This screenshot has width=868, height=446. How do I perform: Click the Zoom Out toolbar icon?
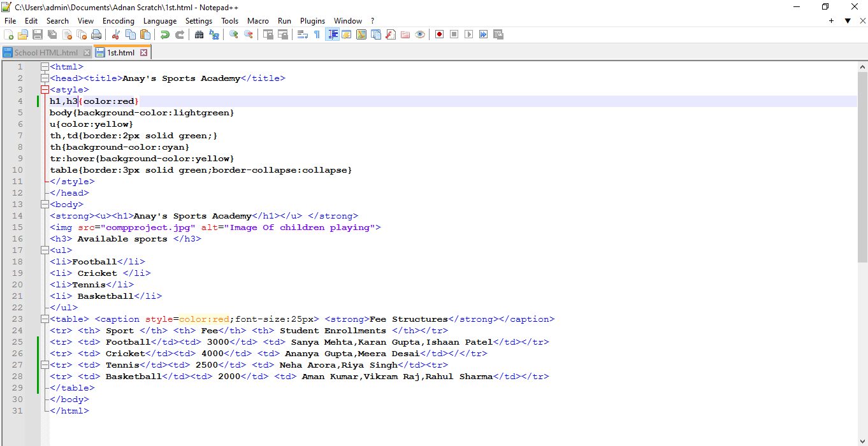pos(249,34)
